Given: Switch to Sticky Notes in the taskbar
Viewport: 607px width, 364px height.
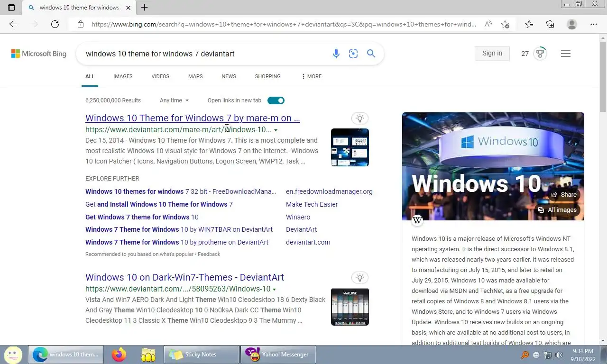Looking at the screenshot, I should [x=201, y=355].
